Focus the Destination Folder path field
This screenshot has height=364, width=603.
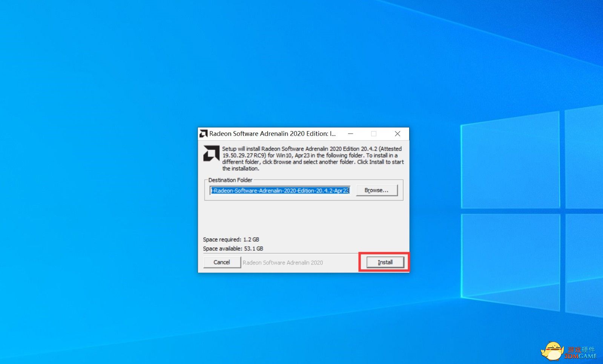click(280, 191)
